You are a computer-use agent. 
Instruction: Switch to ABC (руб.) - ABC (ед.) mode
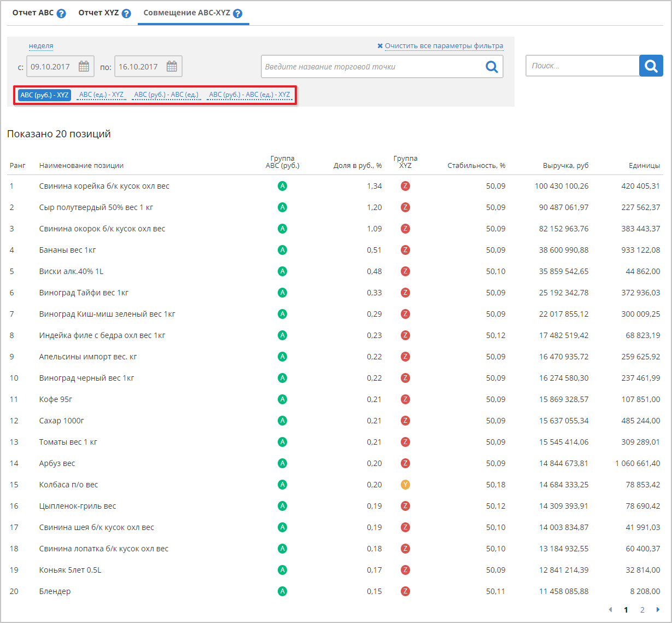[x=166, y=95]
